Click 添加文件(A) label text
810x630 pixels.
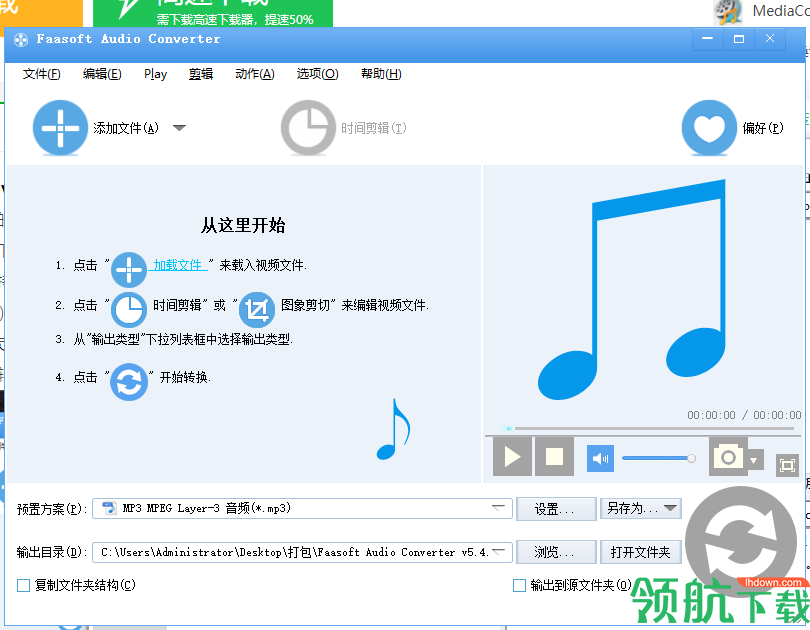point(126,128)
